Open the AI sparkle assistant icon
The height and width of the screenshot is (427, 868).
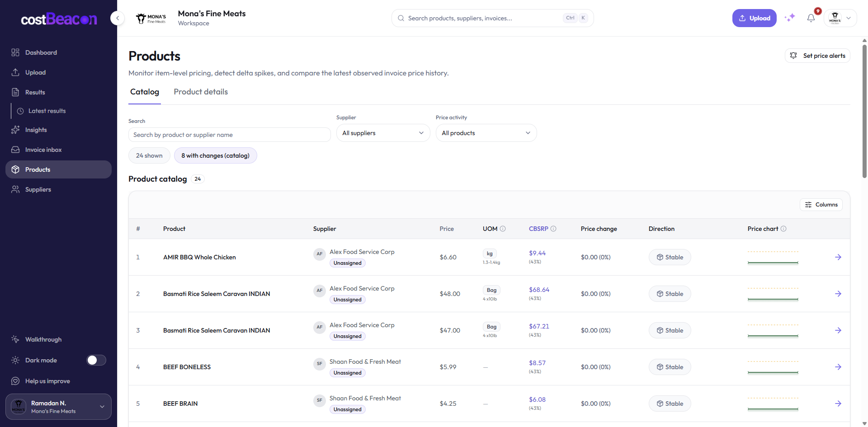[x=790, y=18]
